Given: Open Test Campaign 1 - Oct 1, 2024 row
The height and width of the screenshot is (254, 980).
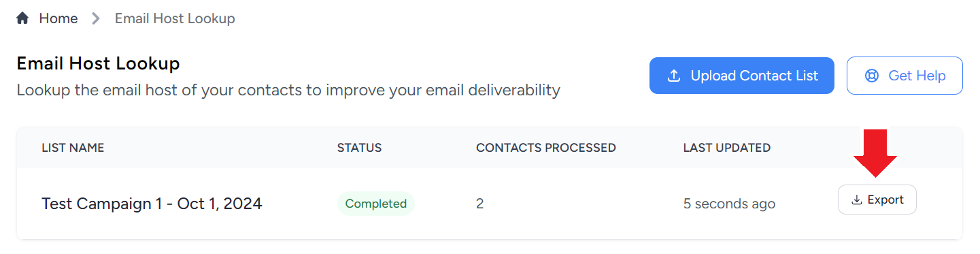Looking at the screenshot, I should click(490, 204).
